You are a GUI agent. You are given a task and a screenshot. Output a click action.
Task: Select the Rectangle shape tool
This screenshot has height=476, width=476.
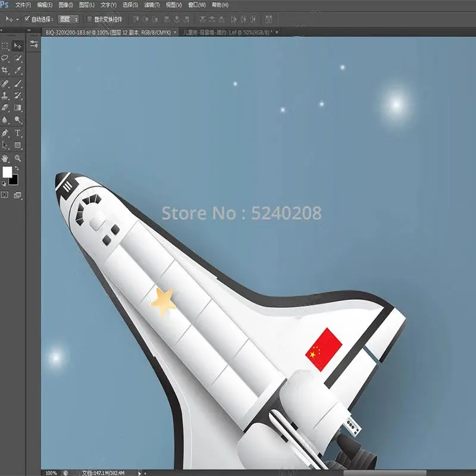pos(18,145)
